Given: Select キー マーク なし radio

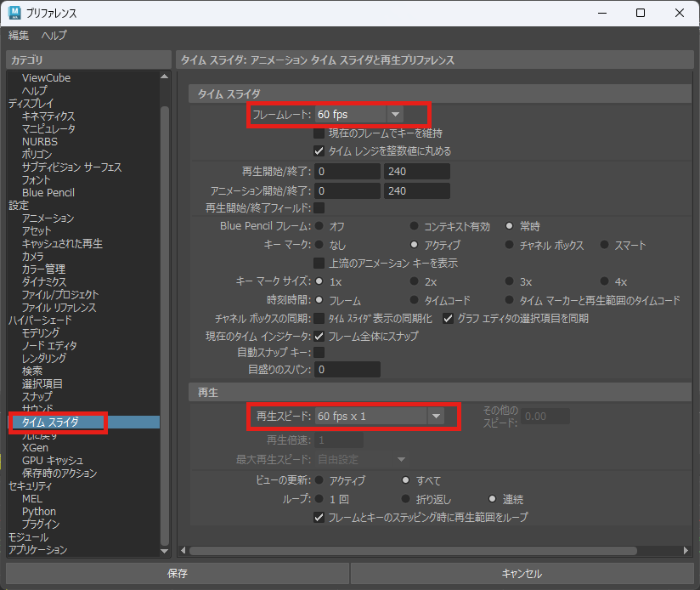Looking at the screenshot, I should point(319,244).
